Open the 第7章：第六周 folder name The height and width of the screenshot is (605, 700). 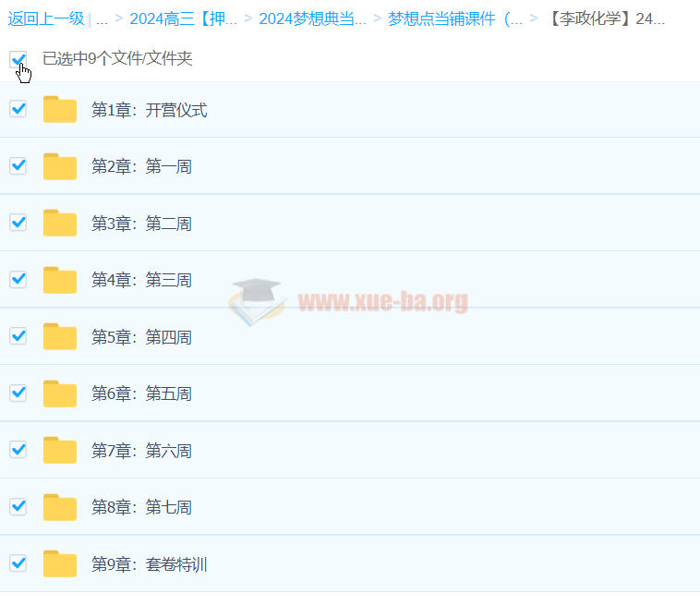click(x=141, y=451)
